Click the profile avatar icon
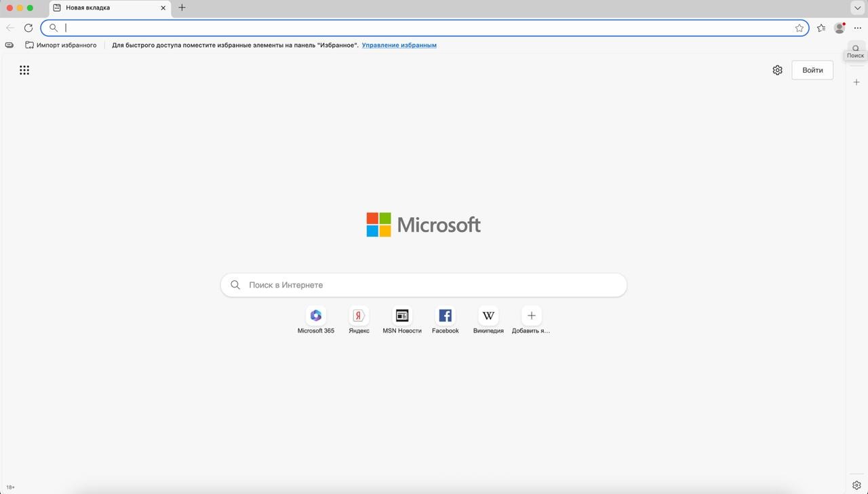Image resolution: width=868 pixels, height=494 pixels. (x=840, y=28)
